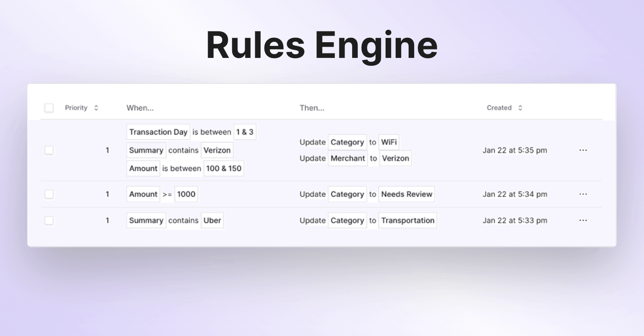Check the box for the Amount >= 1000 rule

(x=49, y=194)
